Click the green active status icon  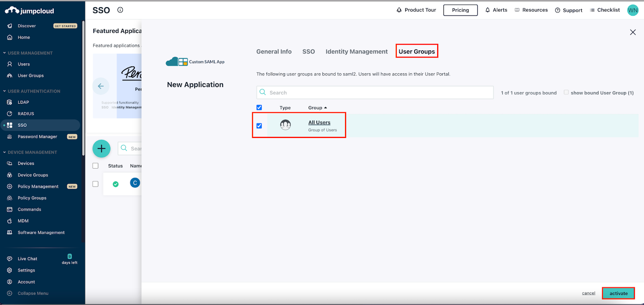pyautogui.click(x=116, y=184)
